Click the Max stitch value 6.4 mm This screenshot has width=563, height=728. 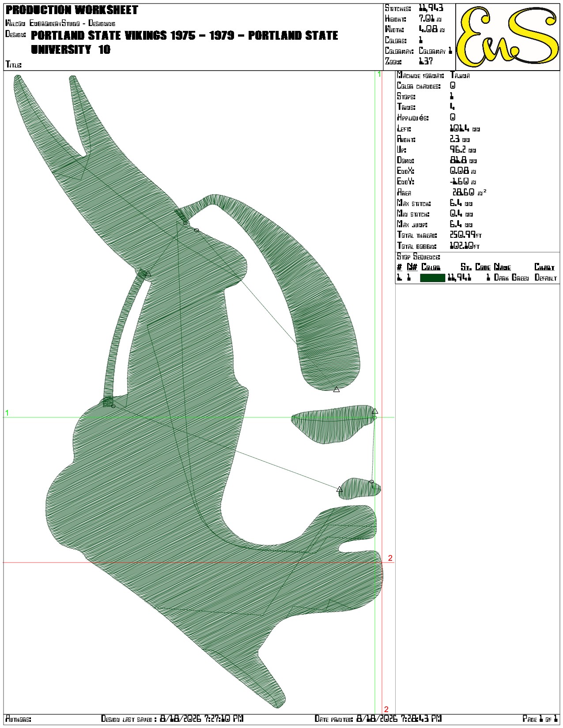tap(461, 203)
